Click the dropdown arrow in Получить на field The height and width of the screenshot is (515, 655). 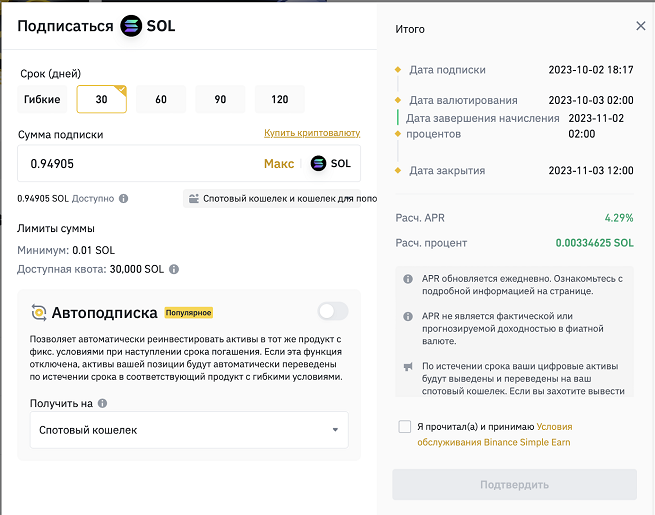[x=335, y=430]
